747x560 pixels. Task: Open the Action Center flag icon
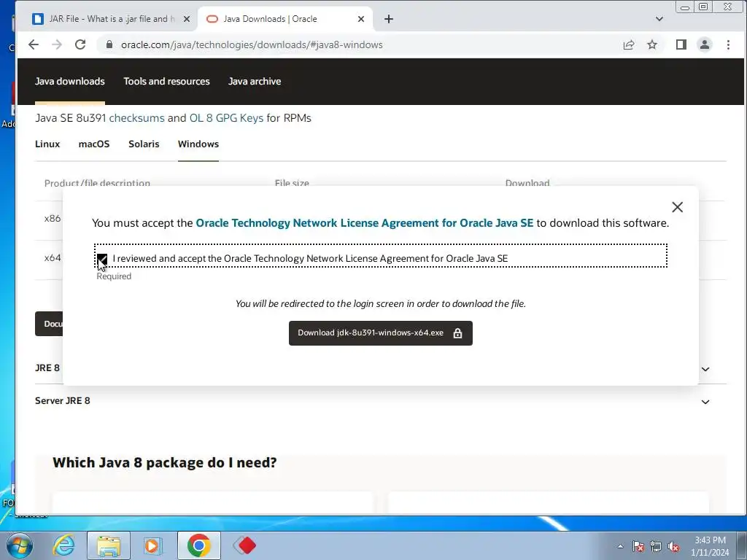(638, 546)
